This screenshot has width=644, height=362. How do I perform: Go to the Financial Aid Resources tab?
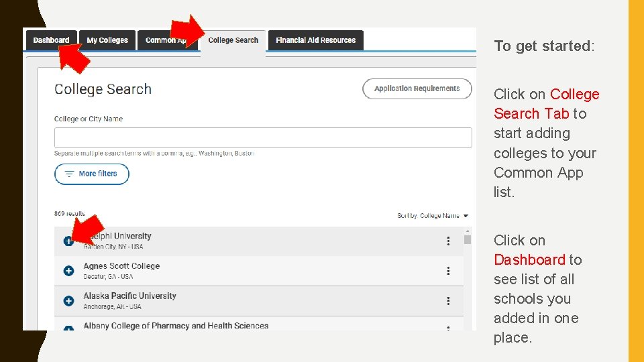[315, 40]
